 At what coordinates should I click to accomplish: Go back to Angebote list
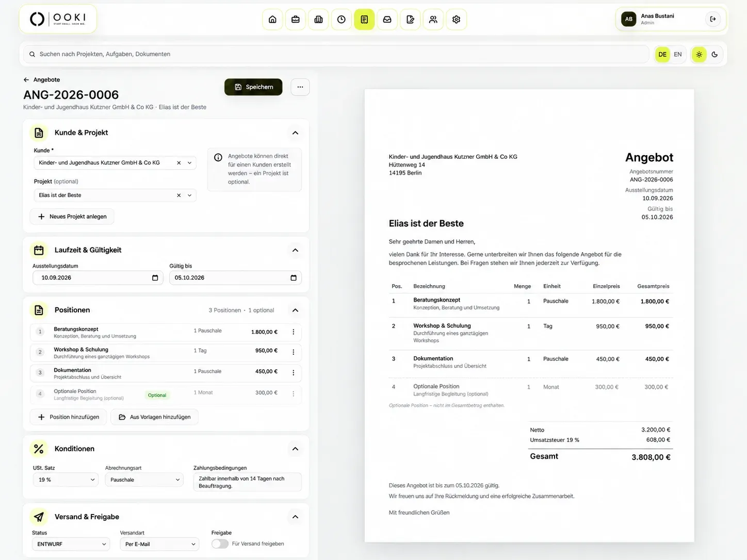[42, 80]
